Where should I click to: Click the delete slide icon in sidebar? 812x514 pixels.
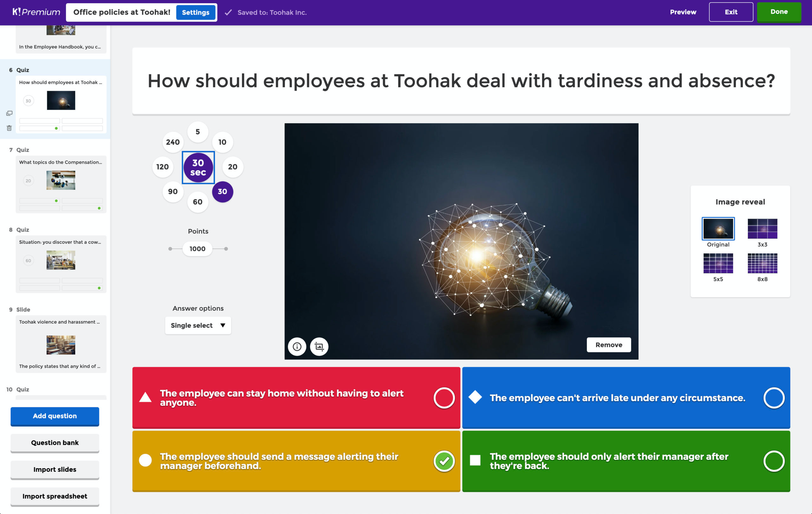tap(8, 128)
